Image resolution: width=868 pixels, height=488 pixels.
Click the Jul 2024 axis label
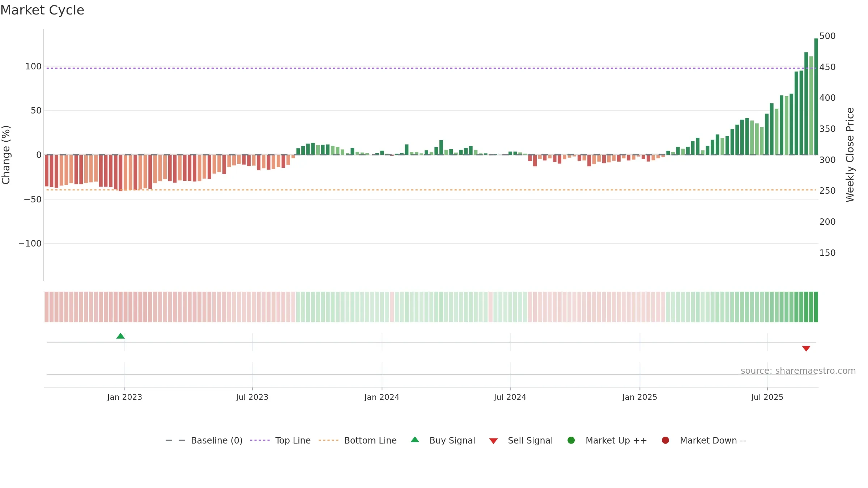pyautogui.click(x=510, y=397)
